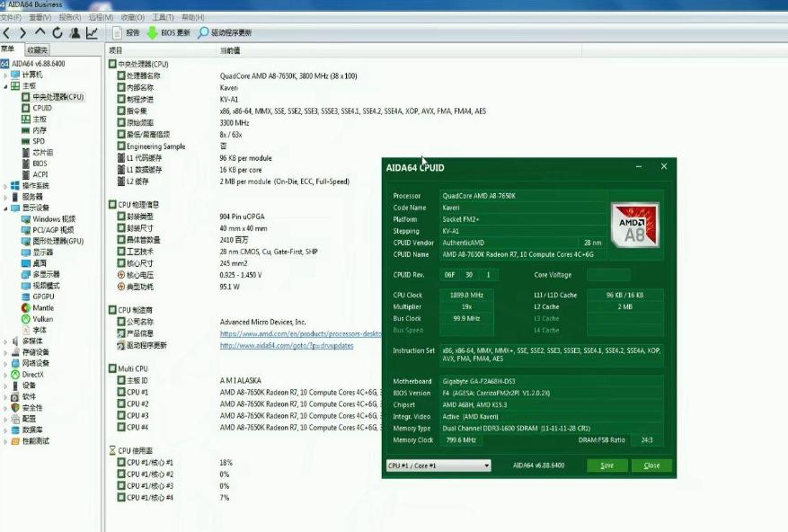The width and height of the screenshot is (788, 532).
Task: Open the 远程(M) menu
Action: click(x=101, y=18)
